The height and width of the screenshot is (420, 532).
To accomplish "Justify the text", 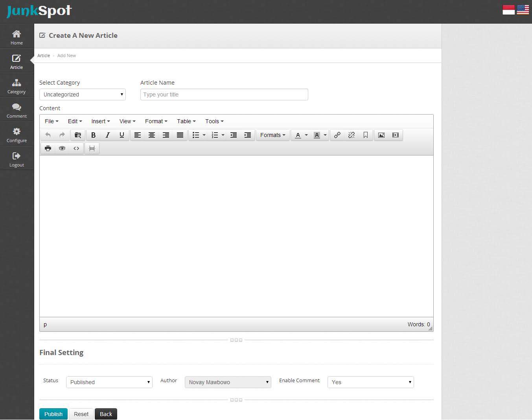I will click(180, 135).
